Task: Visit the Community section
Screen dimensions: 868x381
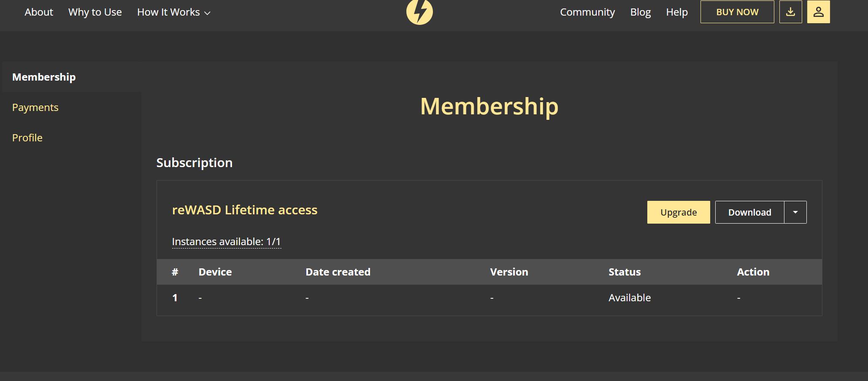Action: coord(587,12)
